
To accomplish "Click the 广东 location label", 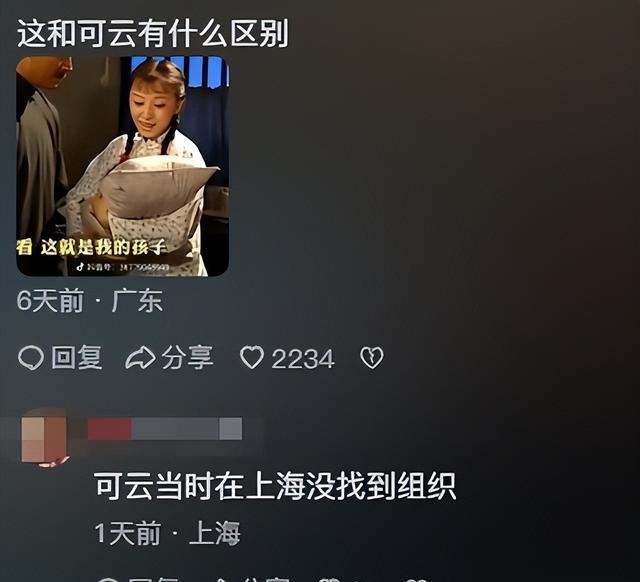I will 137,301.
